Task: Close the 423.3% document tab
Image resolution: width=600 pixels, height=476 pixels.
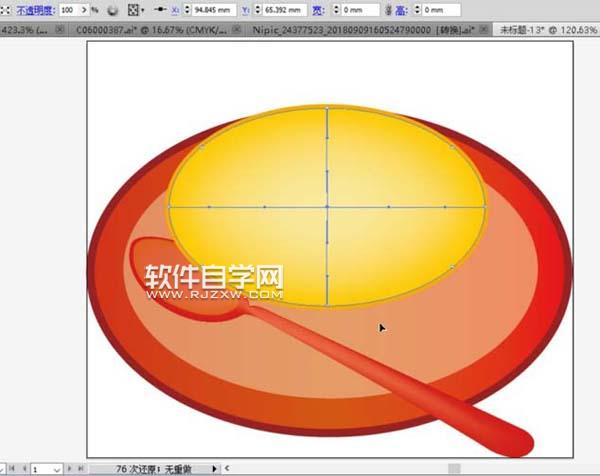Action: (x=59, y=29)
